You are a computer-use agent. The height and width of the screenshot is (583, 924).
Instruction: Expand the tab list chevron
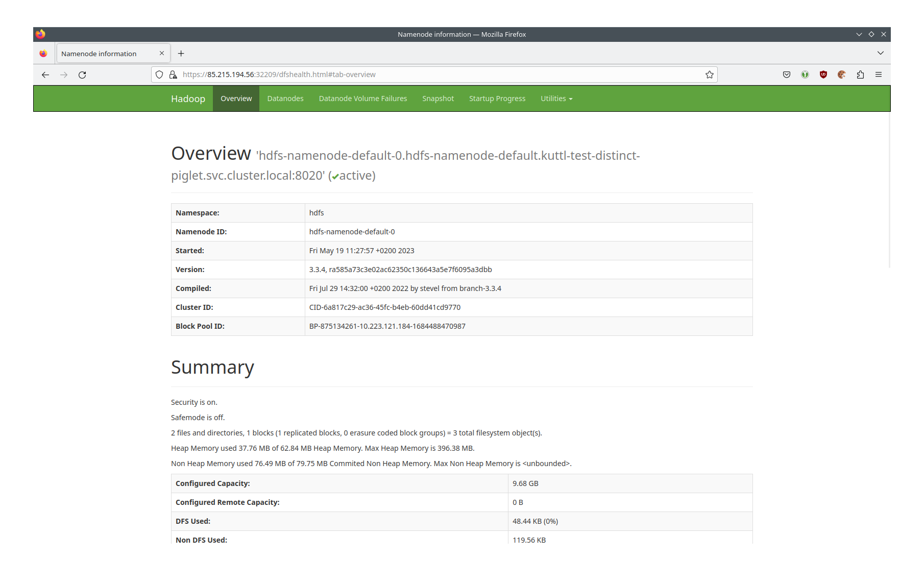coord(880,53)
